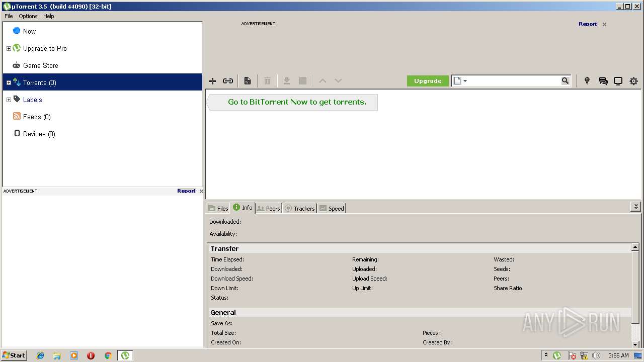This screenshot has height=362, width=644.
Task: Click the Windows Start button
Action: pyautogui.click(x=14, y=355)
